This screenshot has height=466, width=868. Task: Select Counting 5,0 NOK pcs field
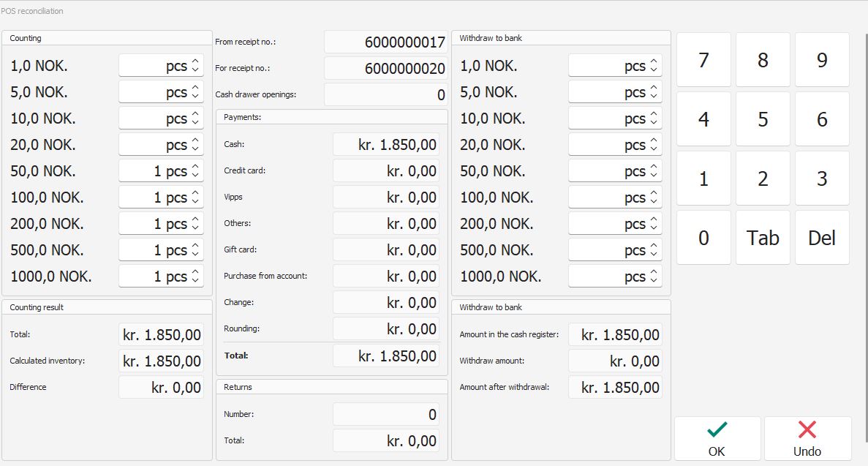(161, 92)
